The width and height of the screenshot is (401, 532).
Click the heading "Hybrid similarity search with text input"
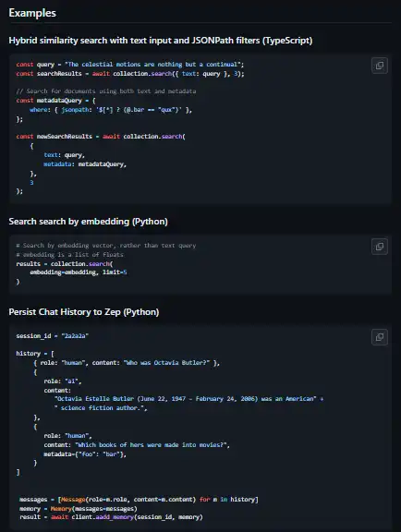click(161, 41)
